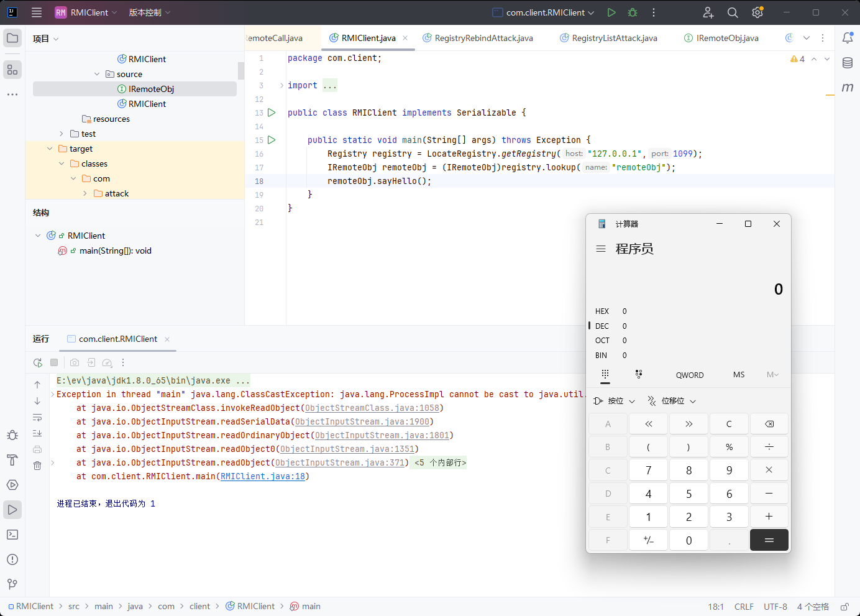Click the run gutter icon beside main method
The height and width of the screenshot is (616, 860).
(272, 140)
